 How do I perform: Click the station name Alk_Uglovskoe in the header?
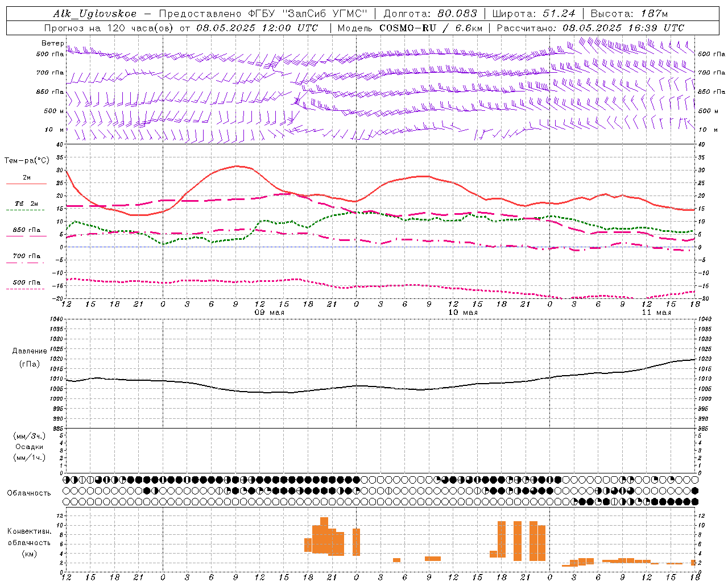pyautogui.click(x=95, y=14)
